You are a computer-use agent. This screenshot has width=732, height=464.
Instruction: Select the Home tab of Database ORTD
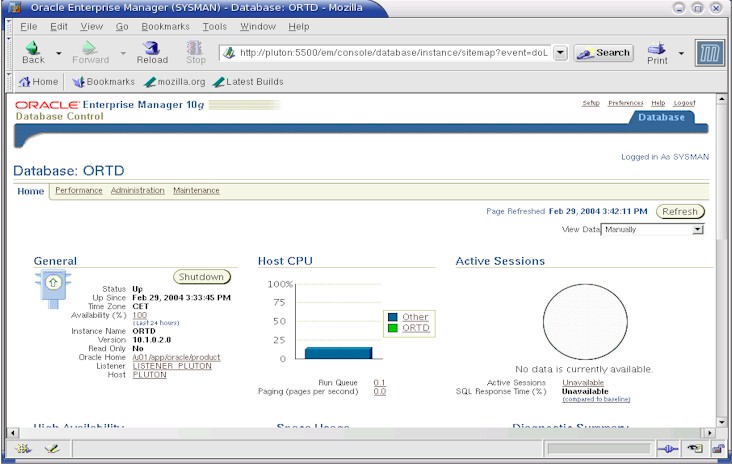pyautogui.click(x=31, y=191)
